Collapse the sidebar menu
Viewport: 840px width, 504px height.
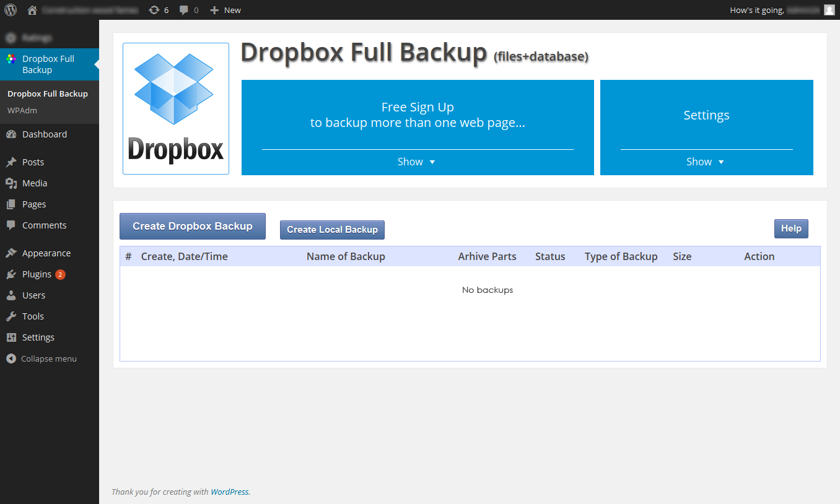pos(42,358)
